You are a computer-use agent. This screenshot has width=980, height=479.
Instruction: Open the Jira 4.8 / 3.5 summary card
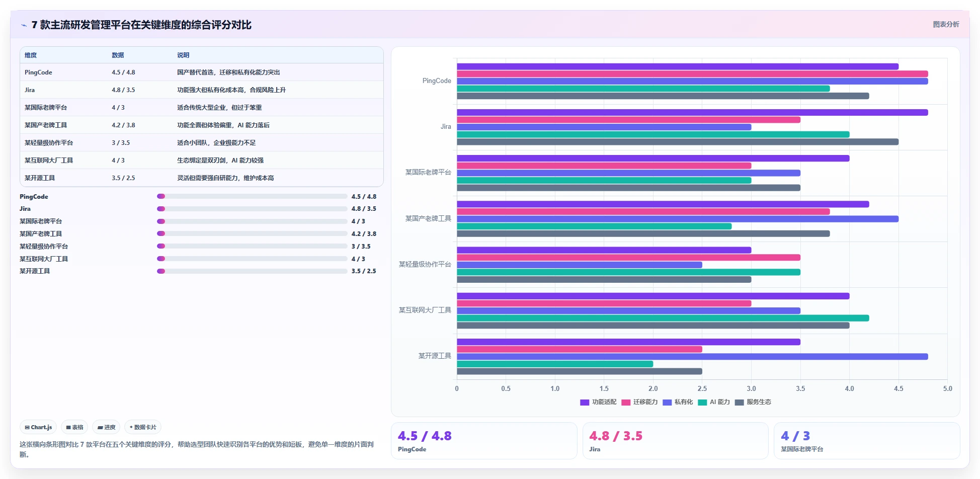[676, 441]
